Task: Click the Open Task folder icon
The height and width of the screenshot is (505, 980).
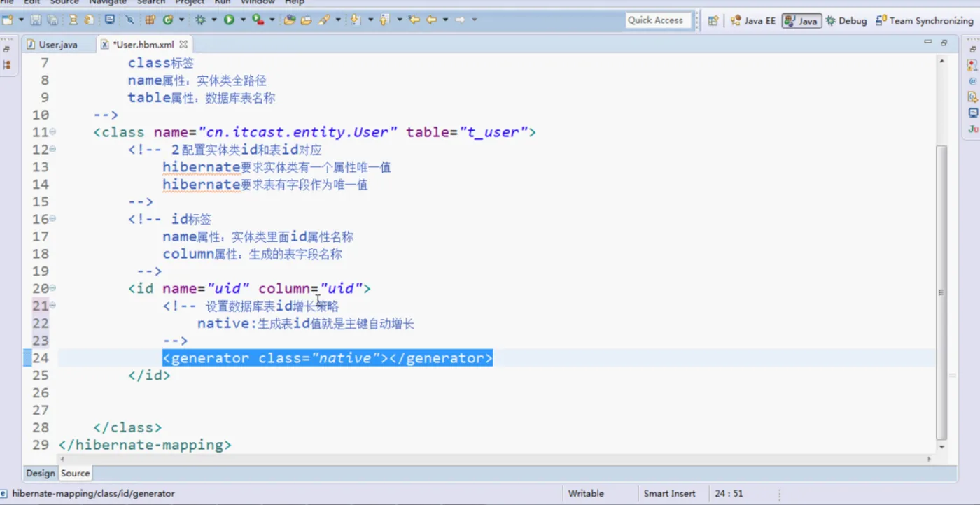Action: click(x=306, y=20)
